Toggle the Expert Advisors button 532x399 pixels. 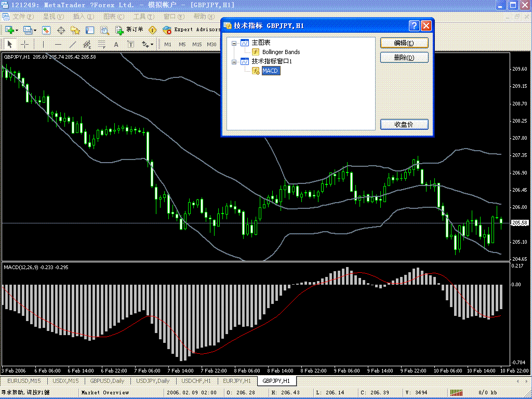191,30
